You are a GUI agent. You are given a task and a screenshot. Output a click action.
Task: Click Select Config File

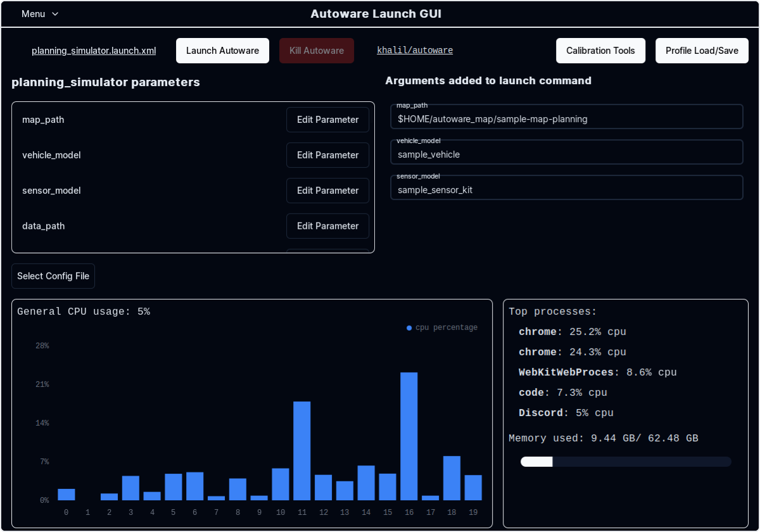[x=53, y=276]
